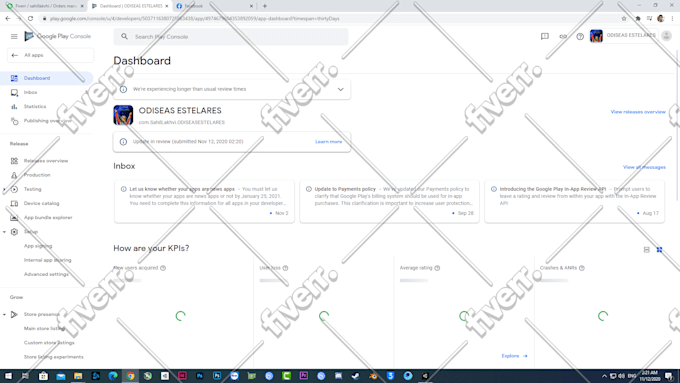
Task: Click the Search Play Console field
Action: [x=231, y=37]
